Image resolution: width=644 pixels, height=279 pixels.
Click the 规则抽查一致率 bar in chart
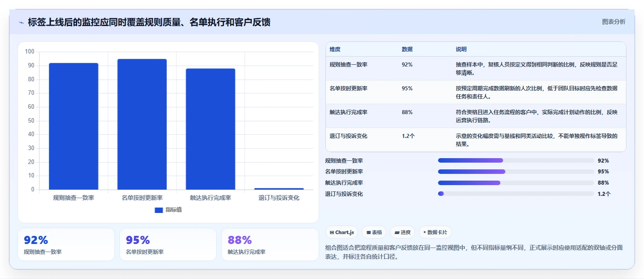[74, 126]
